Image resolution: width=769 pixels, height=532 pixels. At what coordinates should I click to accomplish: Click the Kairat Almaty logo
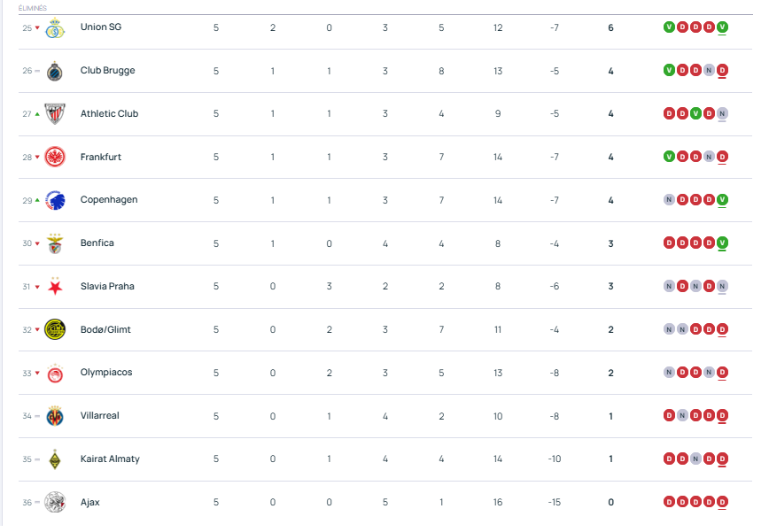click(x=55, y=459)
